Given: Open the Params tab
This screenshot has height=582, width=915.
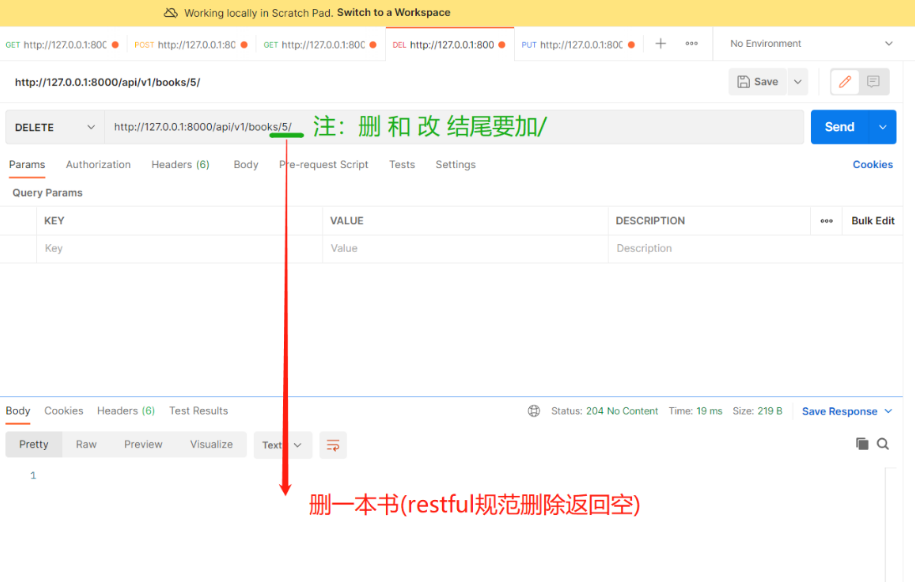Looking at the screenshot, I should (27, 165).
